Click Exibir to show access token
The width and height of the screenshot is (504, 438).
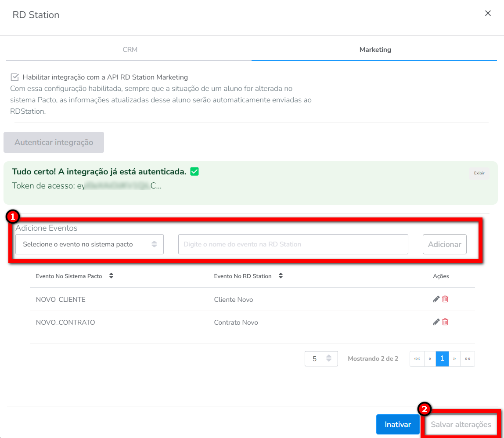[479, 173]
